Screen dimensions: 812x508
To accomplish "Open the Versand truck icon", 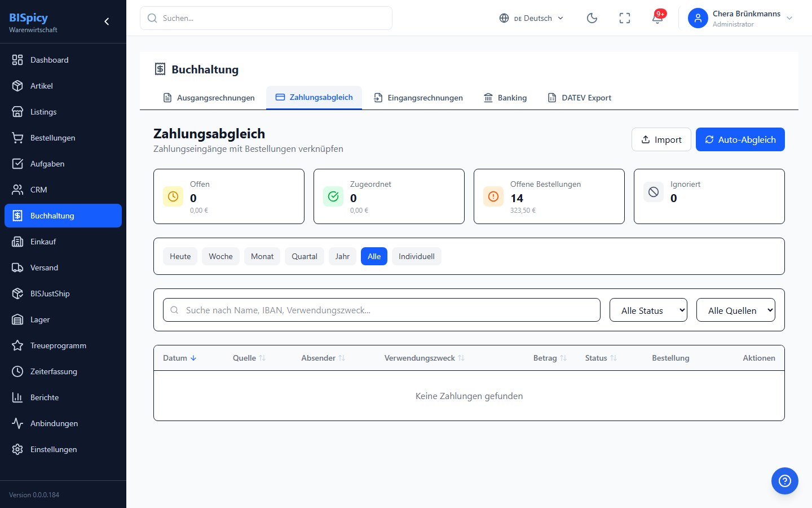I will tap(17, 268).
